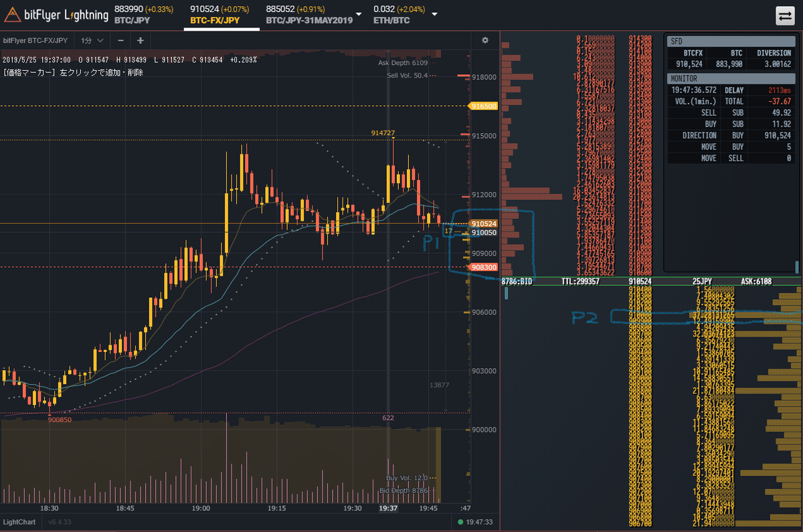Click the Ask Depth 6109 label
The width and height of the screenshot is (803, 532).
click(x=402, y=62)
